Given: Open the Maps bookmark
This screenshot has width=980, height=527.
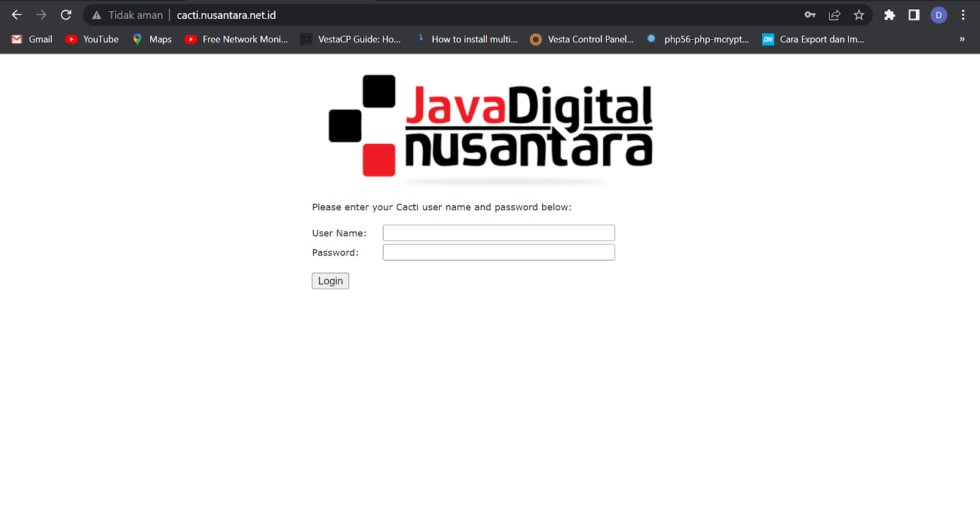Looking at the screenshot, I should [x=152, y=39].
